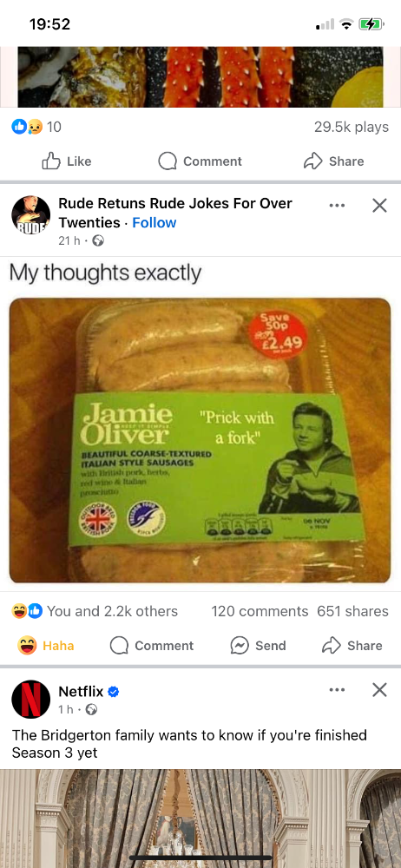Open more options for Rude Jokes post

click(337, 206)
